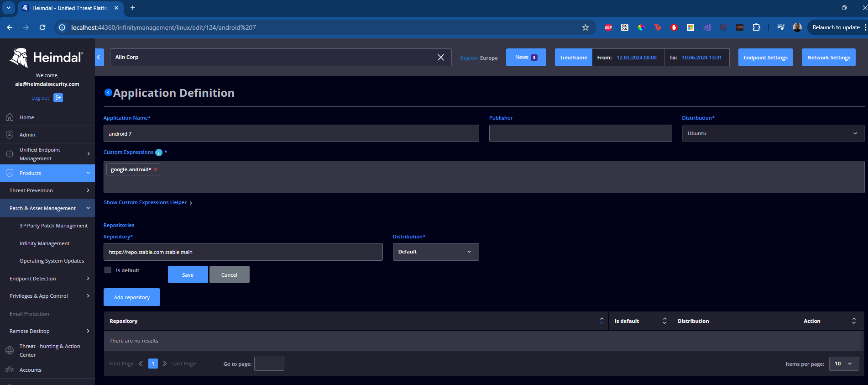This screenshot has height=385, width=868.
Task: Click the back arrow beside Application Definition
Action: click(108, 92)
